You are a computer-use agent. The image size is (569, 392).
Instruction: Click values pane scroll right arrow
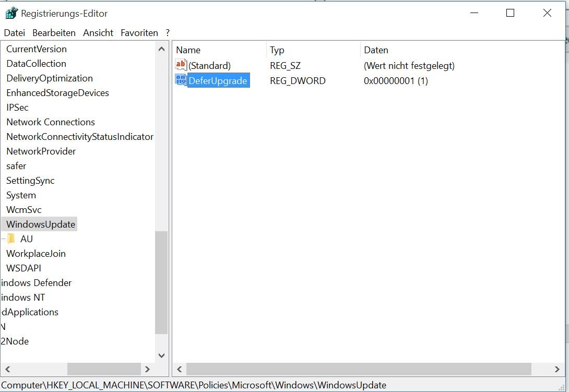coord(557,369)
